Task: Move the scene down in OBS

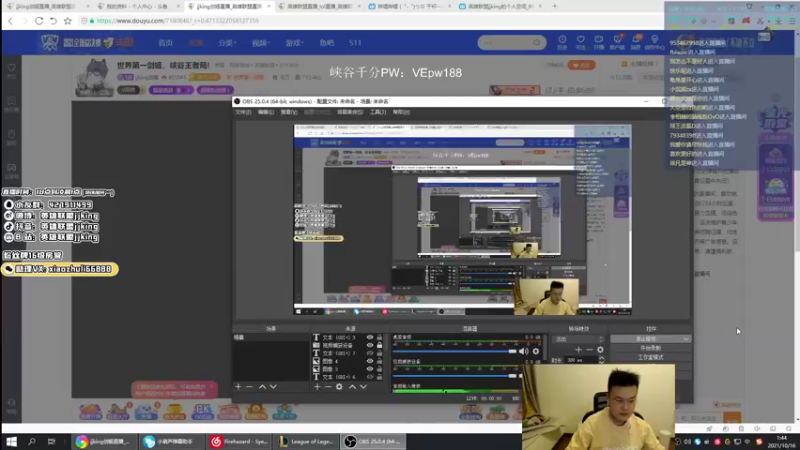Action: 273,387
